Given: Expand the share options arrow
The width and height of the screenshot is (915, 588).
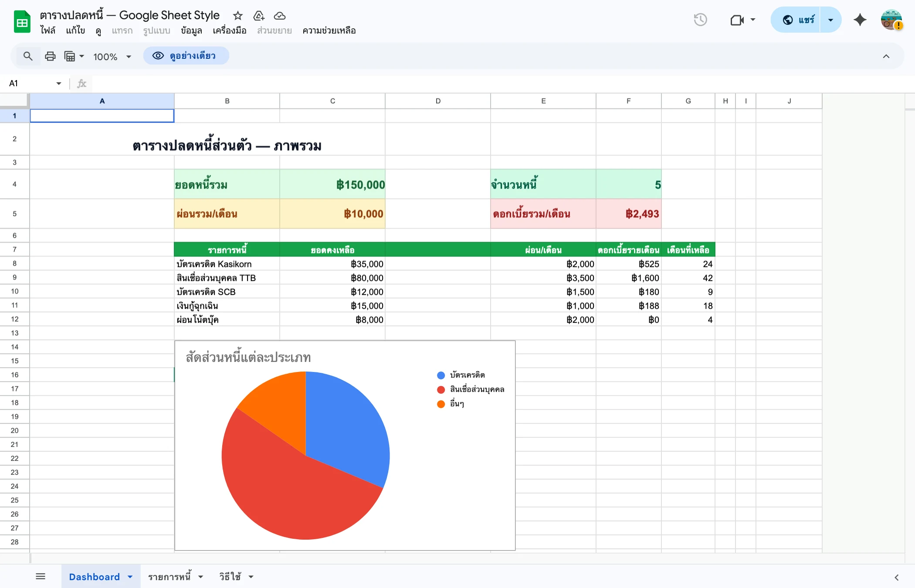Looking at the screenshot, I should pyautogui.click(x=830, y=20).
